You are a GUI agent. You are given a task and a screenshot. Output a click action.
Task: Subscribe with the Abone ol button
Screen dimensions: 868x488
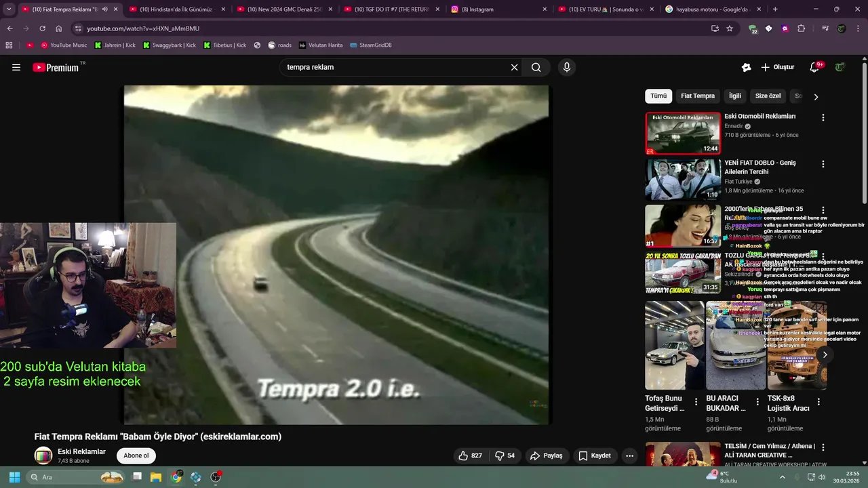click(x=136, y=455)
